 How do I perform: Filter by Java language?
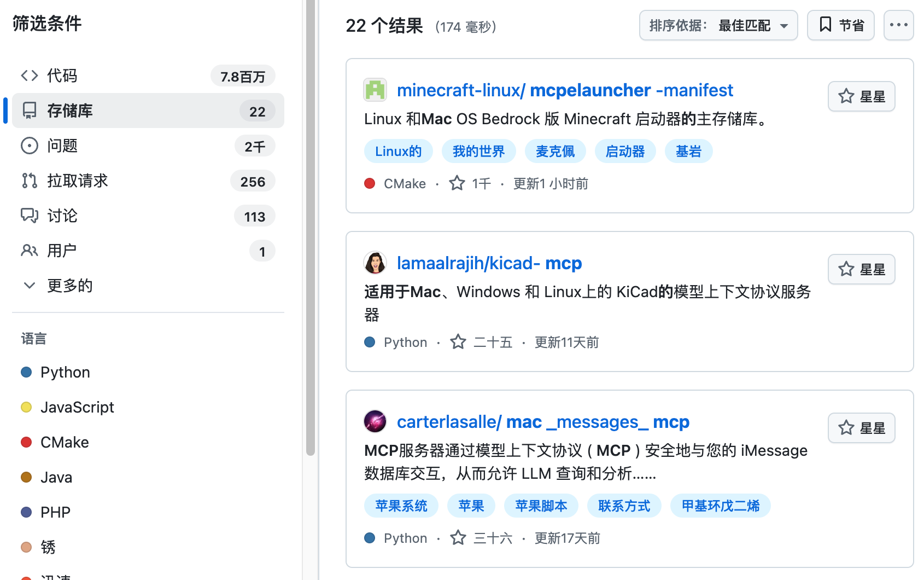pos(56,477)
